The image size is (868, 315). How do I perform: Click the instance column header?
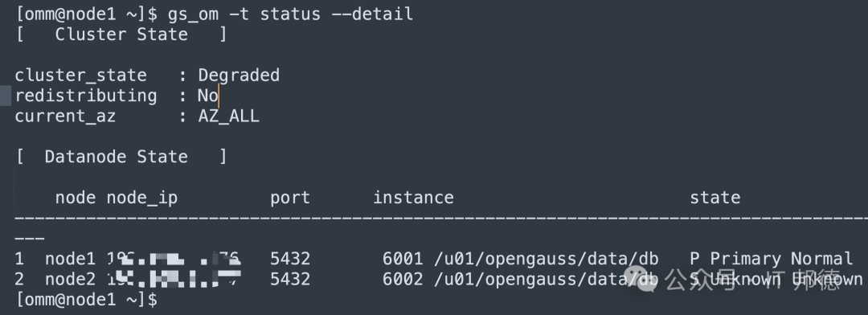point(413,198)
